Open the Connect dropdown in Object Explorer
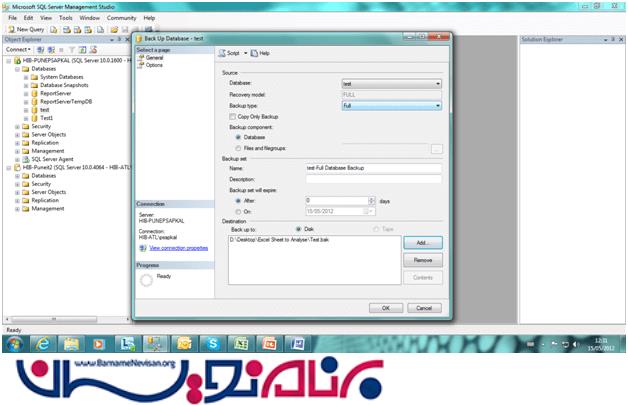 pos(18,50)
